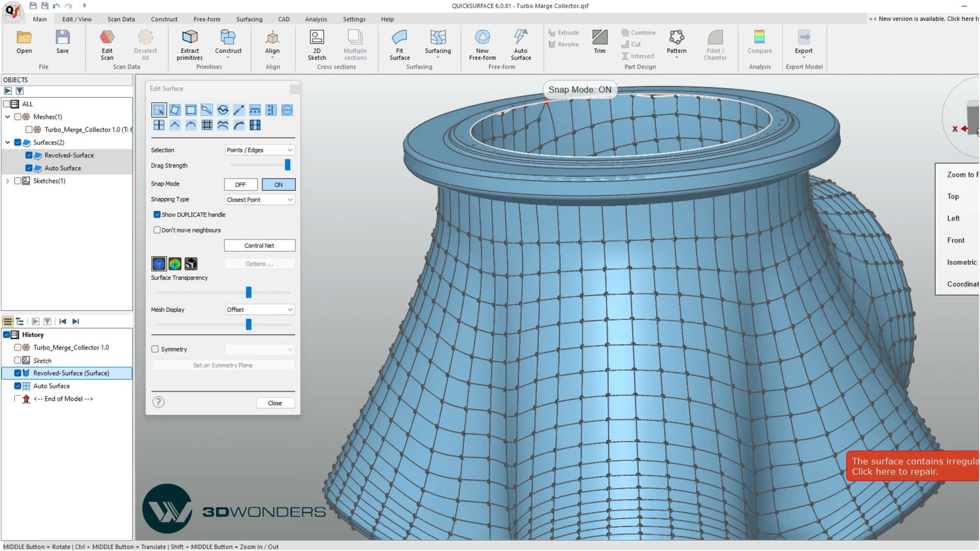Screen dimensions: 980x551
Task: Click the Extract primitives icon
Action: coord(189,39)
